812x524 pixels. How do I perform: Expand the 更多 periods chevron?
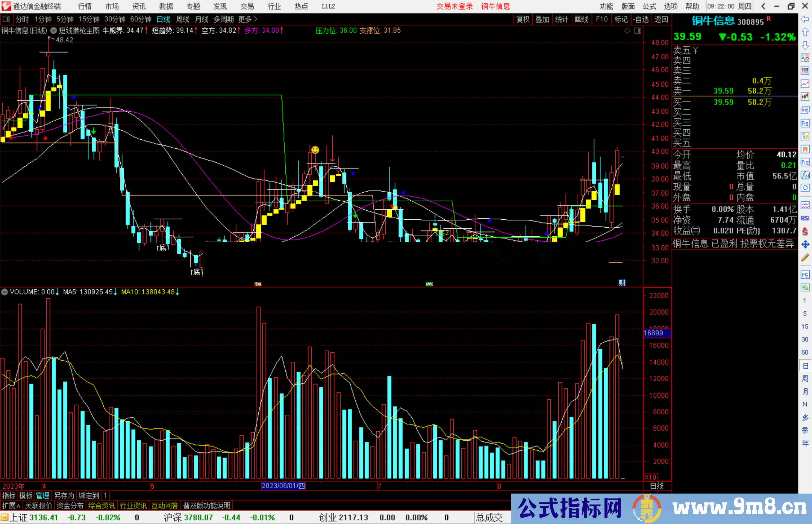[256, 19]
